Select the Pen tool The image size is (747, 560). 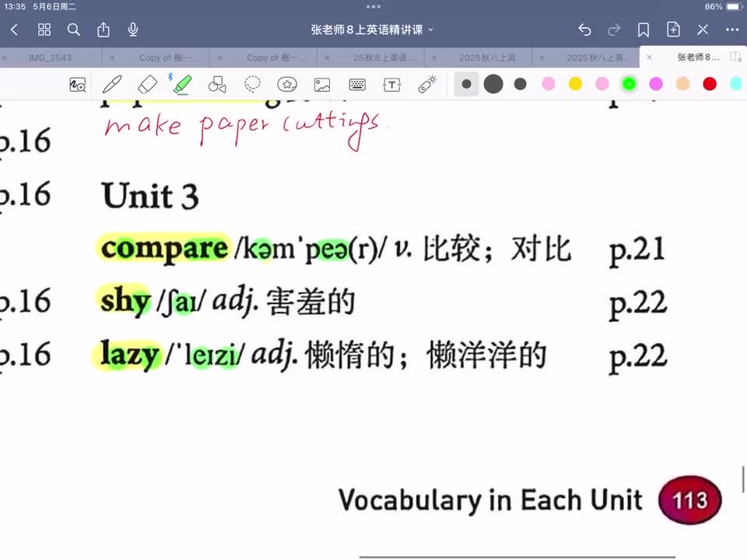(x=112, y=85)
